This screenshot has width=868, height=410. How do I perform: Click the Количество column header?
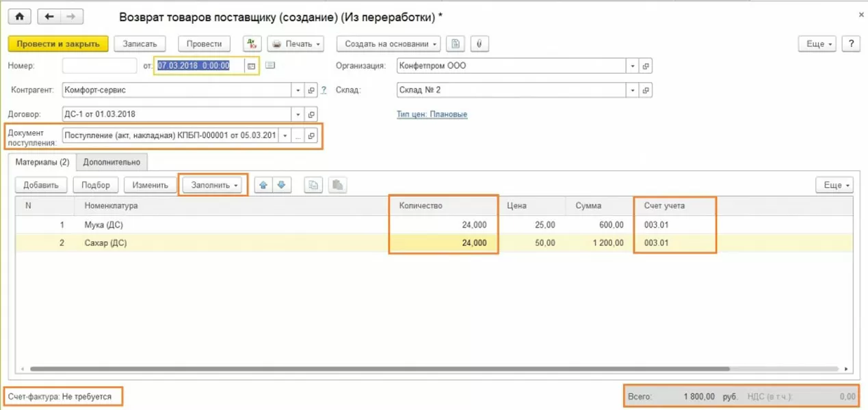(444, 206)
